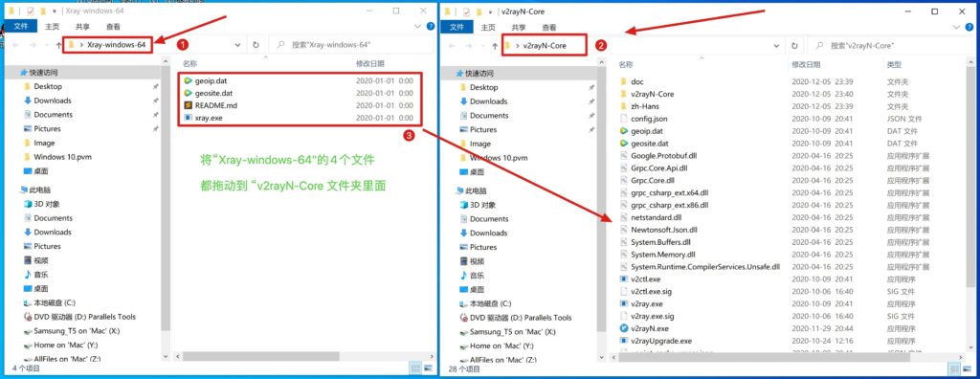Select config.json file icon in v2rayN-Core
The width and height of the screenshot is (980, 379).
(x=623, y=119)
